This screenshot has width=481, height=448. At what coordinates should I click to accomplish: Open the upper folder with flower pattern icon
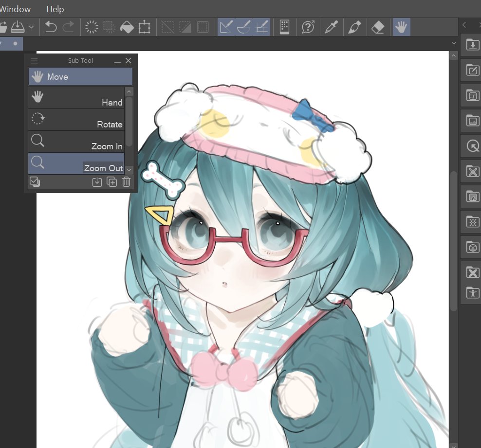[x=472, y=171]
